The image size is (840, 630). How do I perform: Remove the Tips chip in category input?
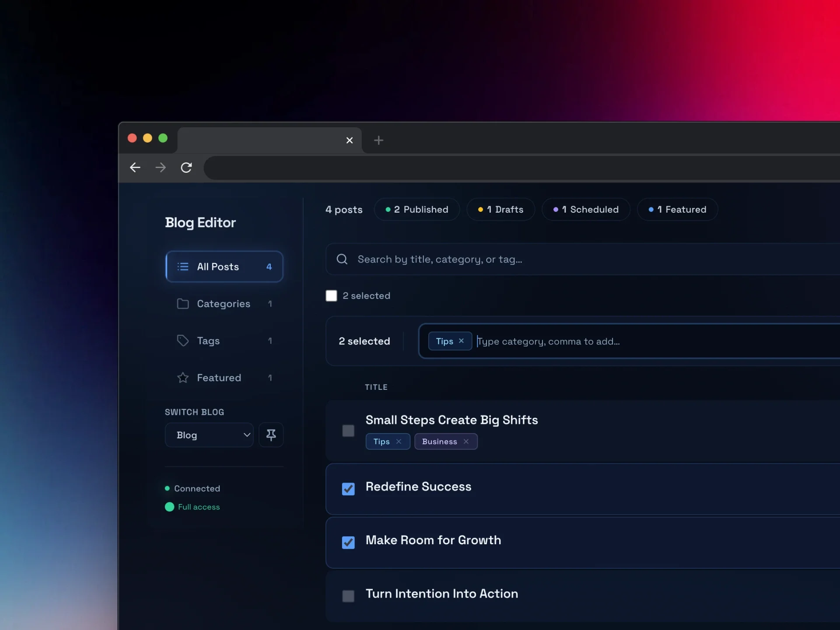[x=461, y=341]
